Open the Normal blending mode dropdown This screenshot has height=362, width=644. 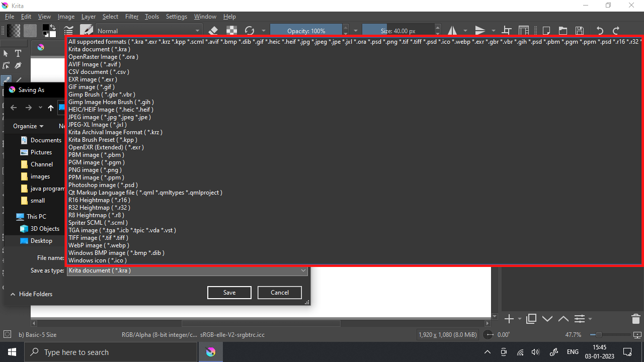[148, 31]
